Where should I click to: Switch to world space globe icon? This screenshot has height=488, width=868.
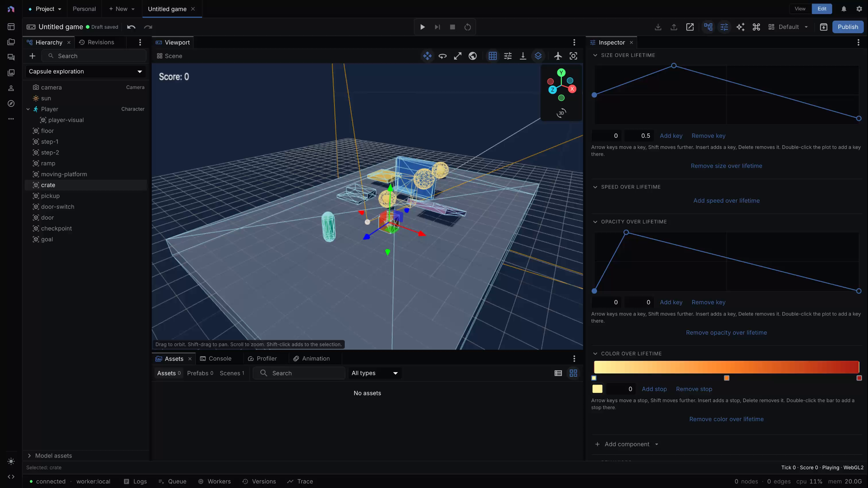click(x=473, y=56)
